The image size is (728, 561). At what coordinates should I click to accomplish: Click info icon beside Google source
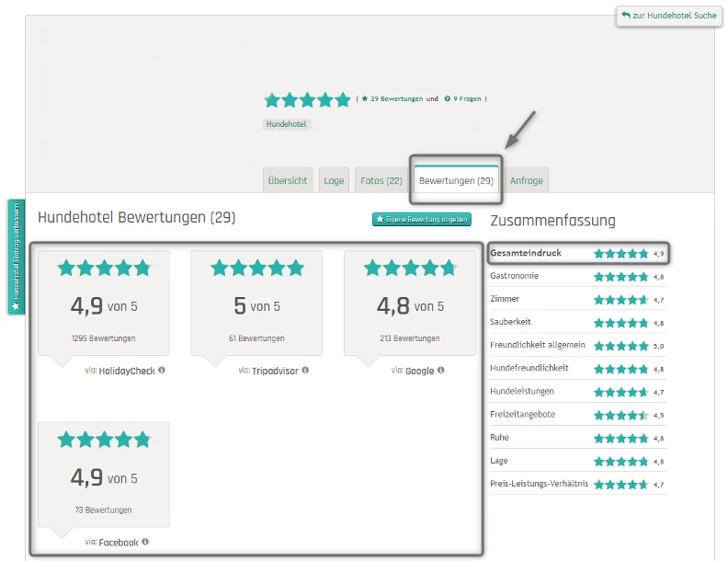(x=441, y=371)
